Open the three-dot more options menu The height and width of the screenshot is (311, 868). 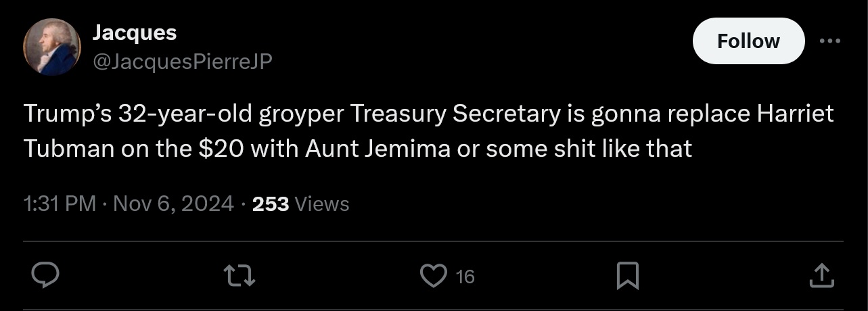[829, 41]
